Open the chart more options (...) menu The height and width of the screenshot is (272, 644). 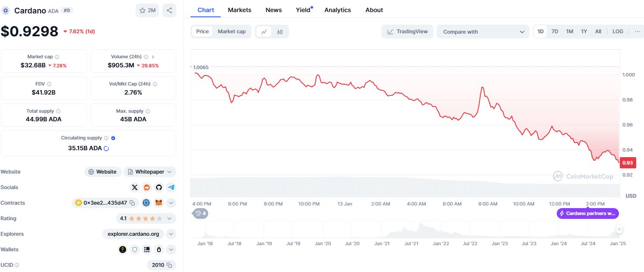coord(637,32)
